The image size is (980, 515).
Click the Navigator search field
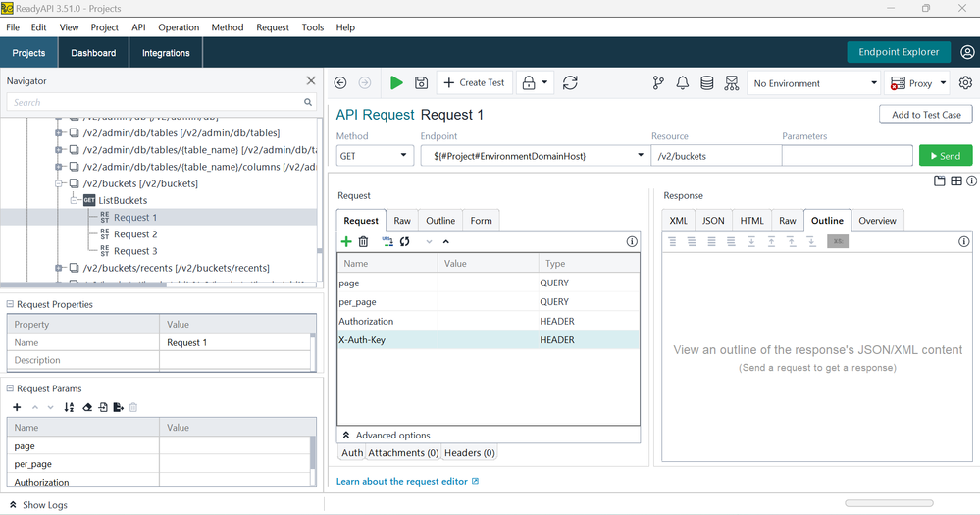[157, 102]
